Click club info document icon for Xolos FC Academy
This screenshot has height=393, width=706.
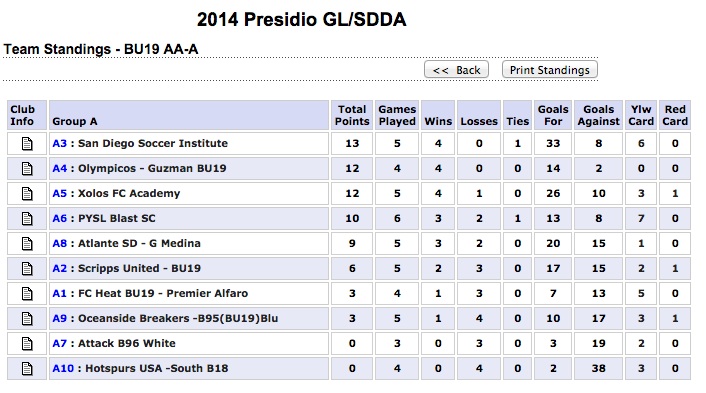[27, 194]
